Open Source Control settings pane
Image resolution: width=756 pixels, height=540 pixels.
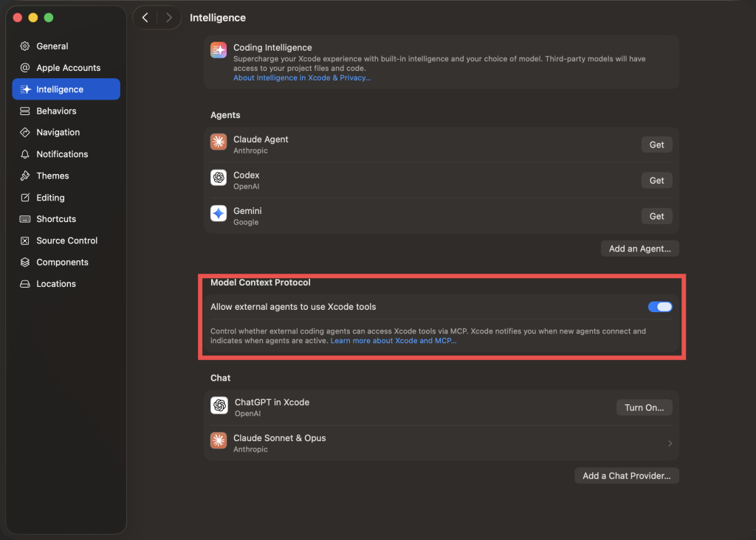(x=66, y=240)
